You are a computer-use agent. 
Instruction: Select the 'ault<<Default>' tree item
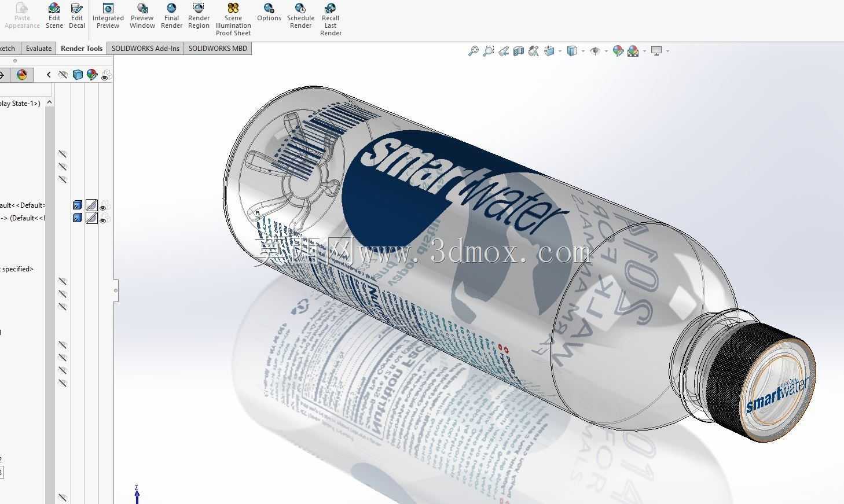[23, 205]
